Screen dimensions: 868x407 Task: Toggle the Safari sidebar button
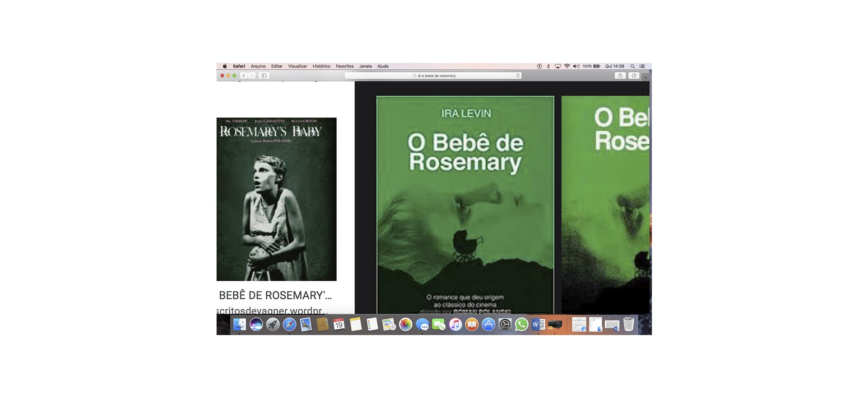tap(264, 76)
